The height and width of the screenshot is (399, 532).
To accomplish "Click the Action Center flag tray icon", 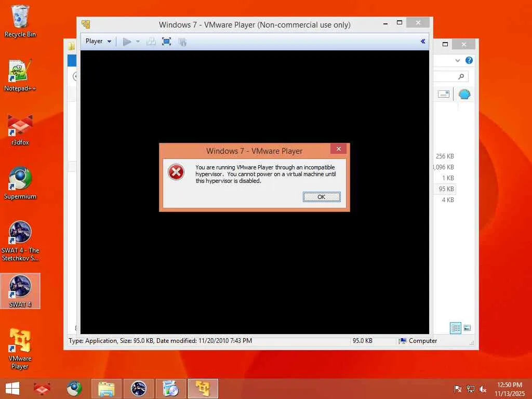I will (x=457, y=389).
